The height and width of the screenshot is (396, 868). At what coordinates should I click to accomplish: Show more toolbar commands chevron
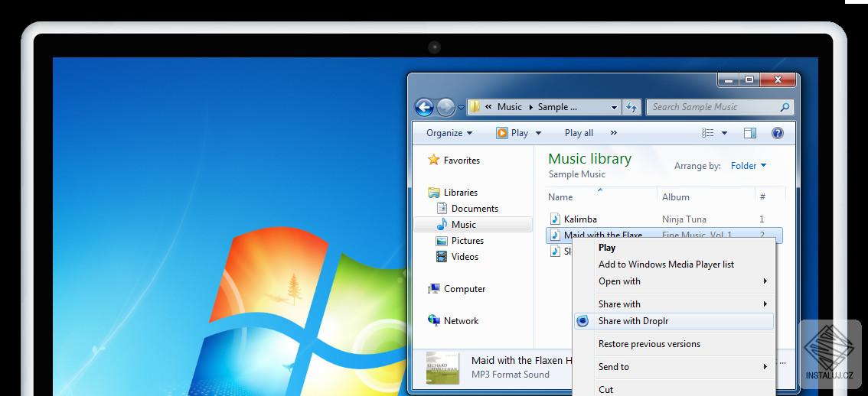tap(613, 133)
